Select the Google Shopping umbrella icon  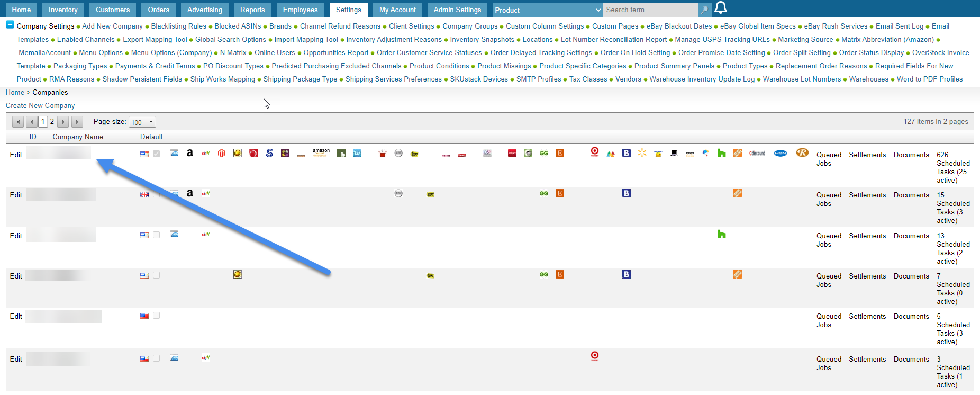click(706, 153)
